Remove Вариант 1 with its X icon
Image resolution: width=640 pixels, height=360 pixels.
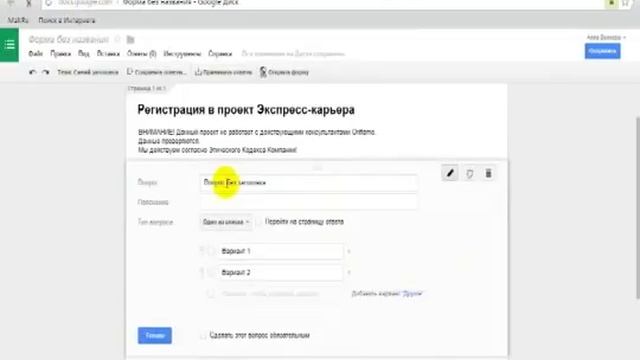click(349, 251)
